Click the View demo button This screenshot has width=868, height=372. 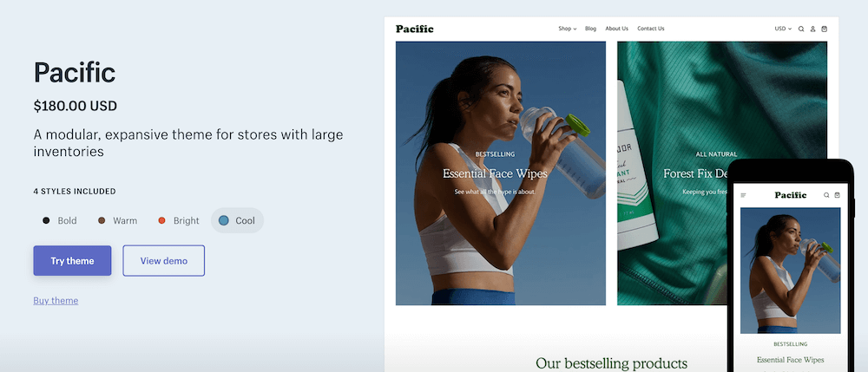point(164,261)
